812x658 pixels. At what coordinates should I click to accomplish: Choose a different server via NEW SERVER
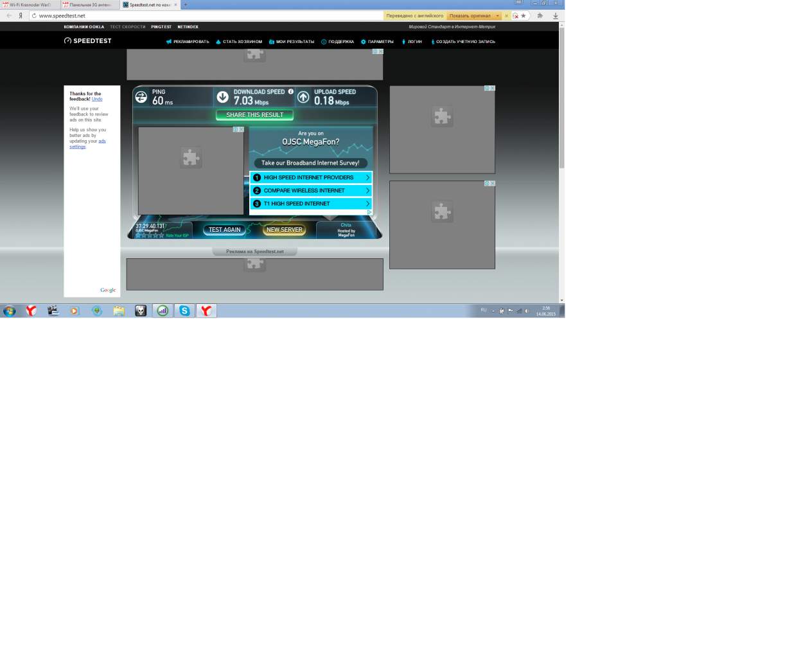click(284, 229)
